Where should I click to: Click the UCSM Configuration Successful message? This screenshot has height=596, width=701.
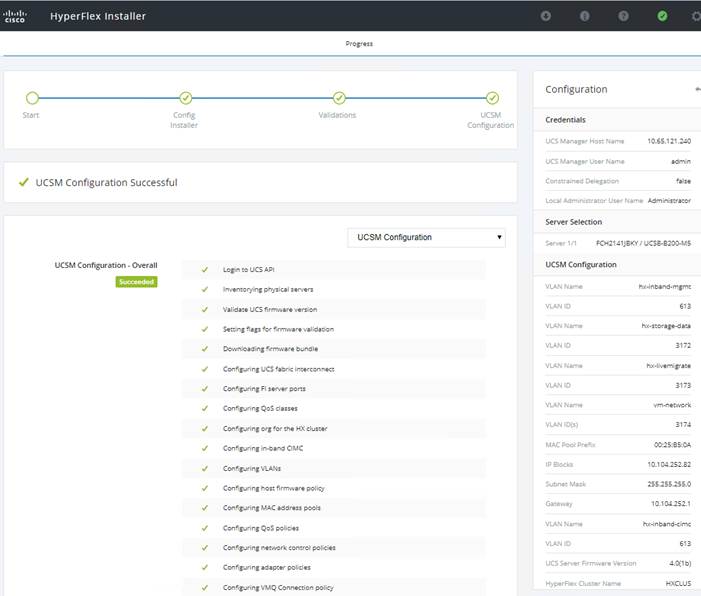106,182
